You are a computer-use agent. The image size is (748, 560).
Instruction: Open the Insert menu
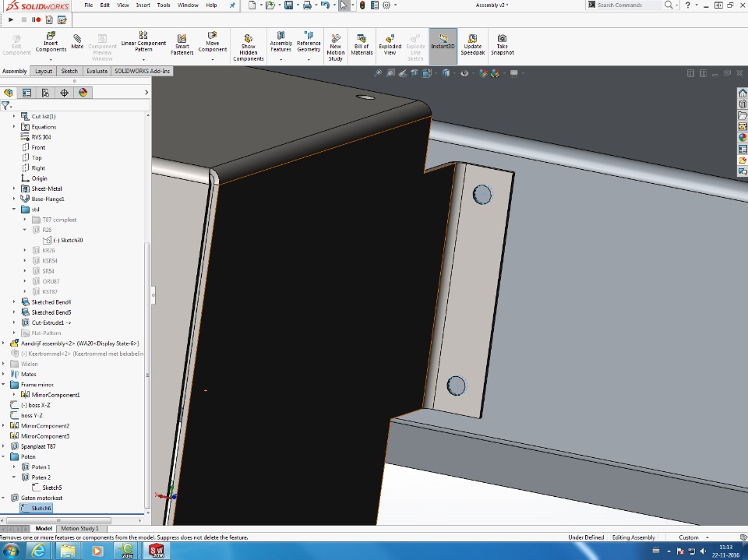tap(143, 5)
